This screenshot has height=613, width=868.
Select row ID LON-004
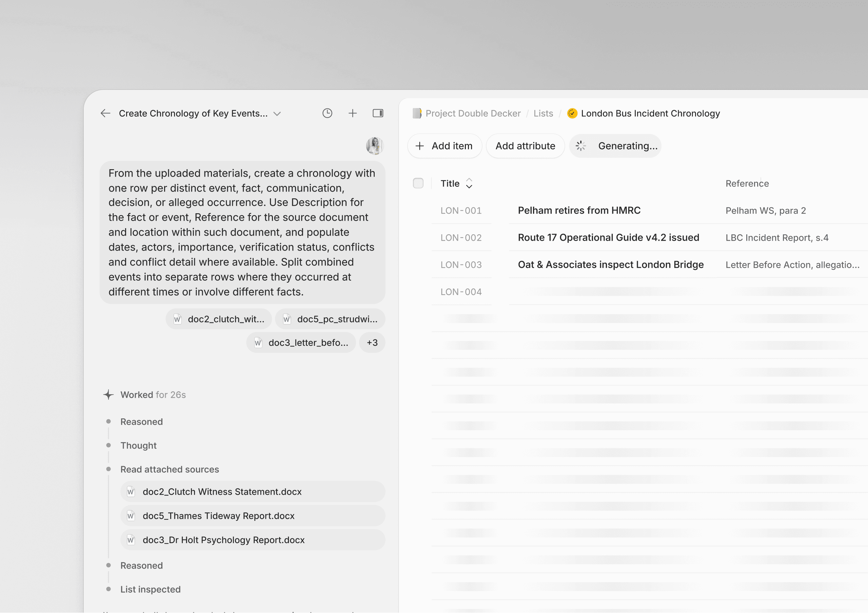(x=461, y=292)
